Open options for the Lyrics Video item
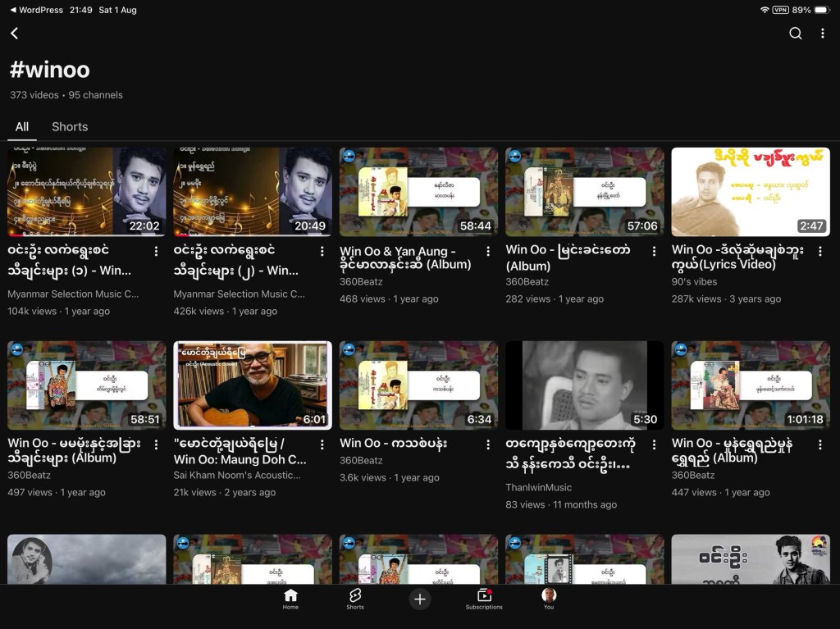Screen dimensions: 840x629 tap(820, 251)
